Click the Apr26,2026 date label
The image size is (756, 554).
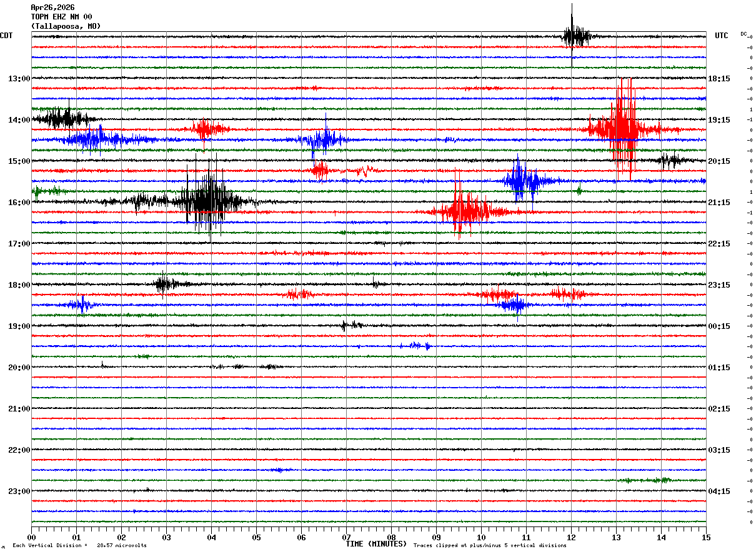(52, 8)
